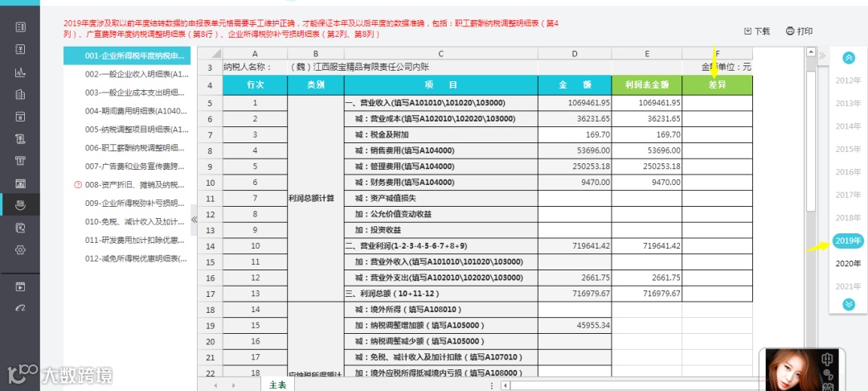Screen dimensions: 868x391
Task: Click the select-all corner of spreadsheet
Action: coord(211,53)
